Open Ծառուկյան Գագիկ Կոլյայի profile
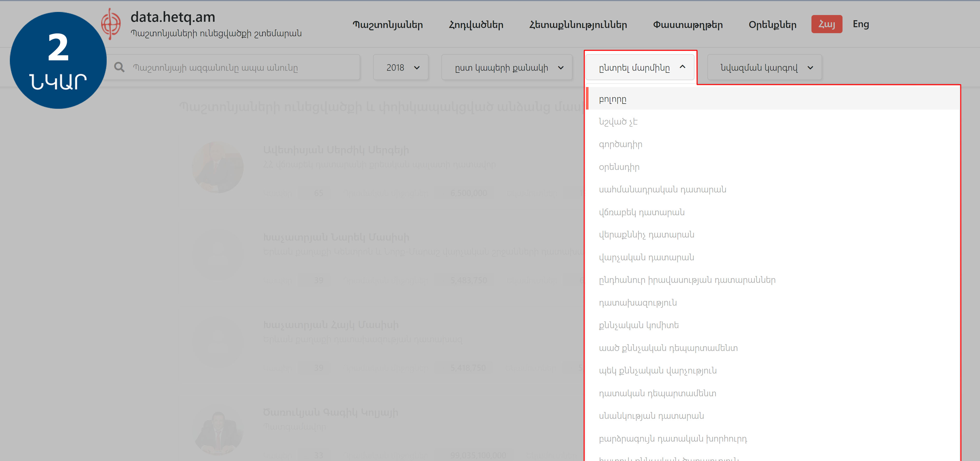The height and width of the screenshot is (461, 980). pyautogui.click(x=330, y=412)
